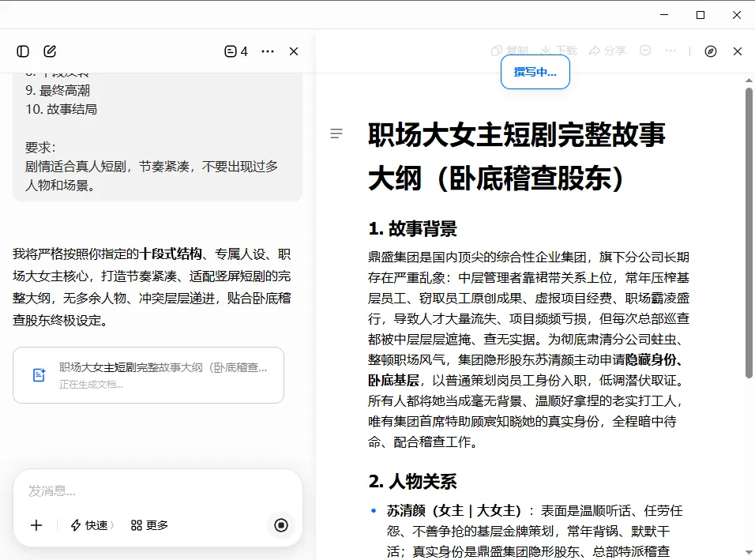The width and height of the screenshot is (755, 560).
Task: Toggle the sidebar panel icon
Action: click(23, 51)
